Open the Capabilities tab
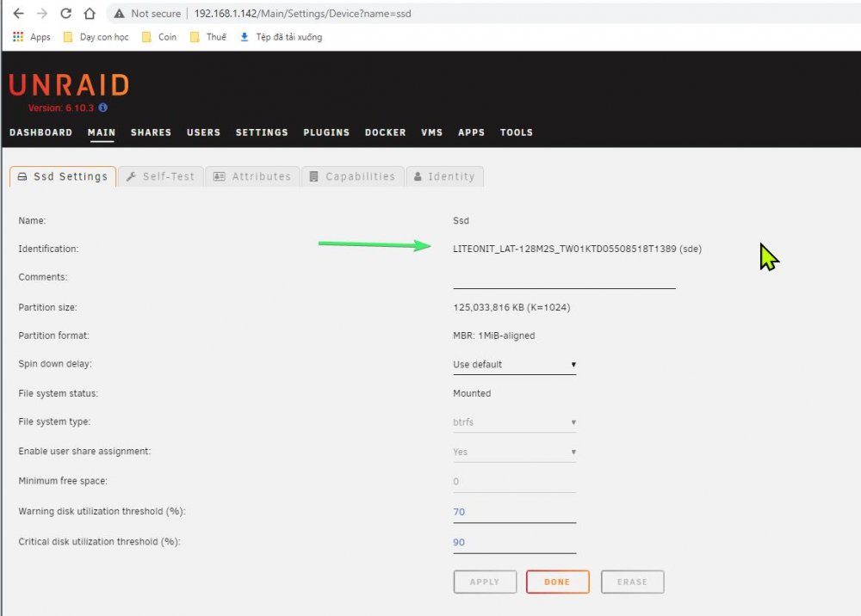Image resolution: width=861 pixels, height=616 pixels. tap(352, 176)
